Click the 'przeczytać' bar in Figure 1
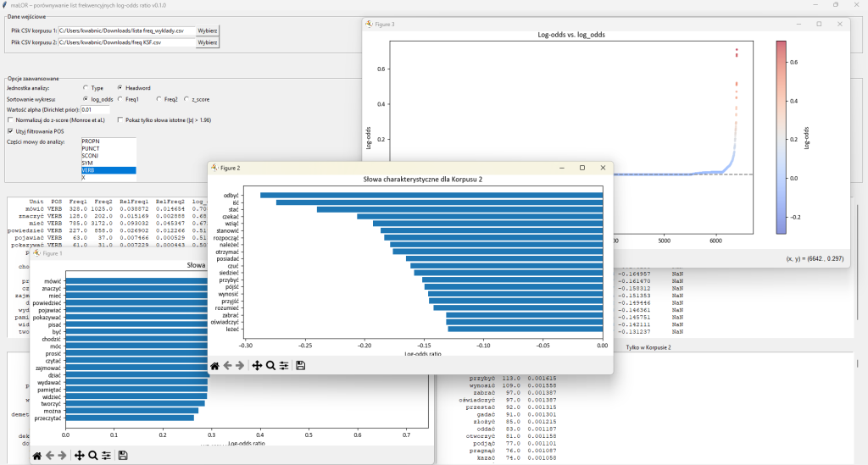This screenshot has height=465, width=868. coord(130,418)
